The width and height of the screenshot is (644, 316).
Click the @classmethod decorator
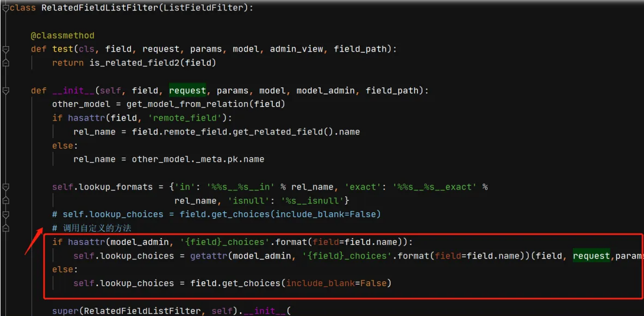[62, 35]
